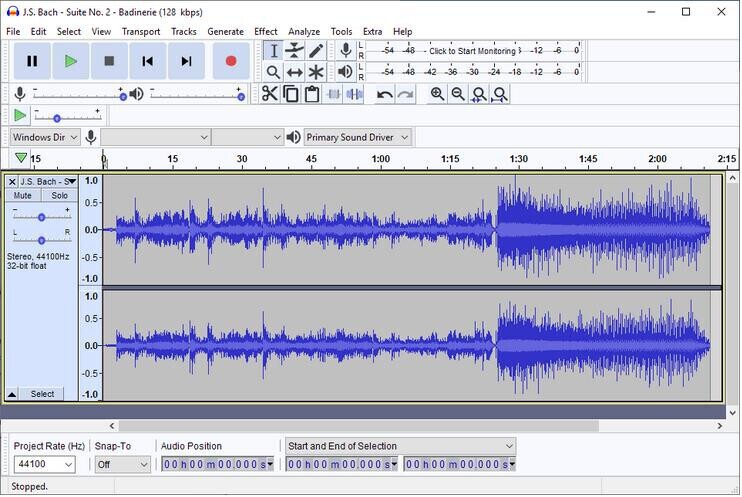Mute the J.S. Bach track

click(23, 196)
